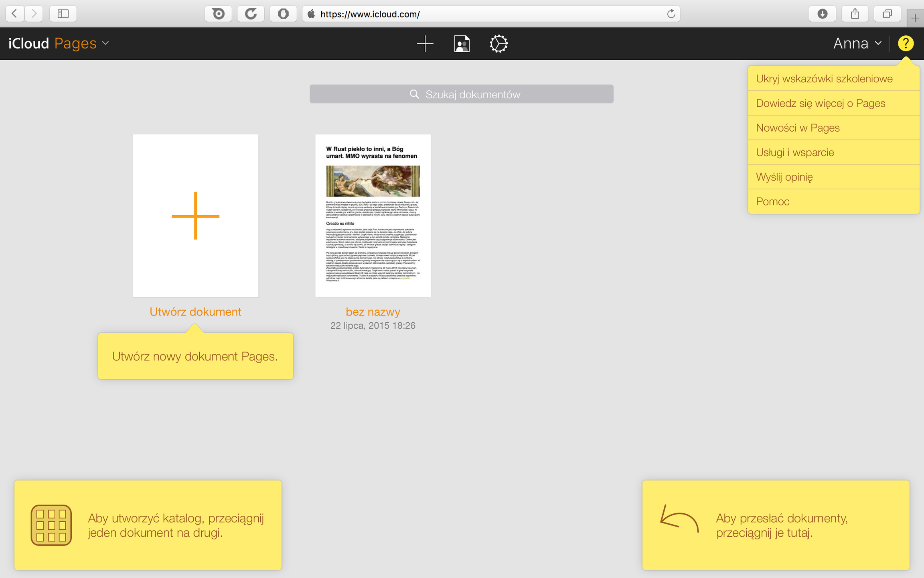Viewport: 924px width, 578px height.
Task: Go forward in Safari history
Action: coord(34,14)
